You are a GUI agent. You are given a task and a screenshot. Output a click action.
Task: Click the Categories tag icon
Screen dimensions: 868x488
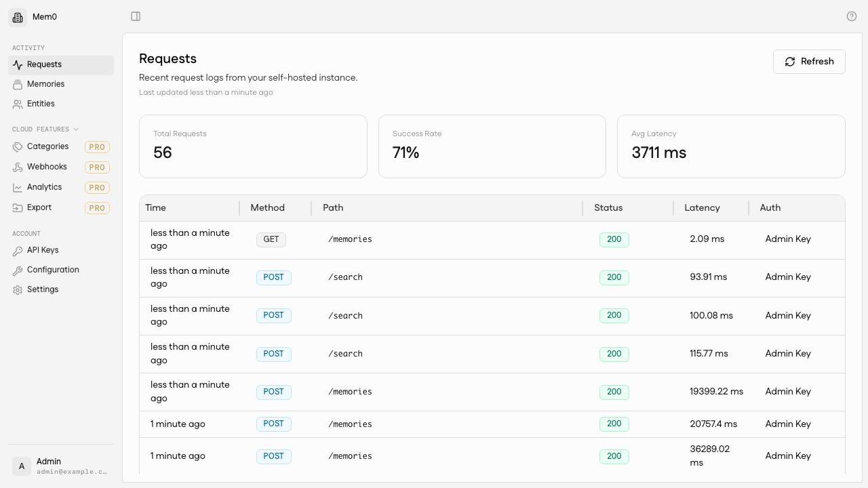(18, 147)
